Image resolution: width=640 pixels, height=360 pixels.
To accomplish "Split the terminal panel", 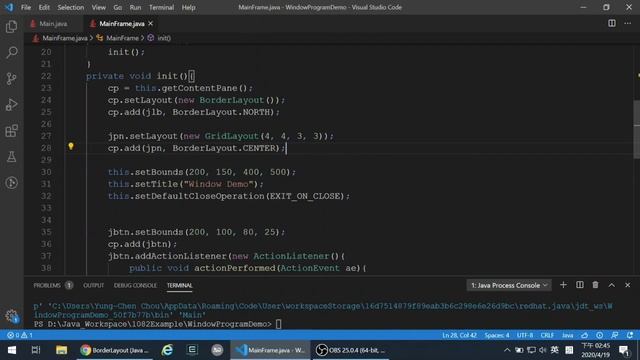I will (580, 285).
